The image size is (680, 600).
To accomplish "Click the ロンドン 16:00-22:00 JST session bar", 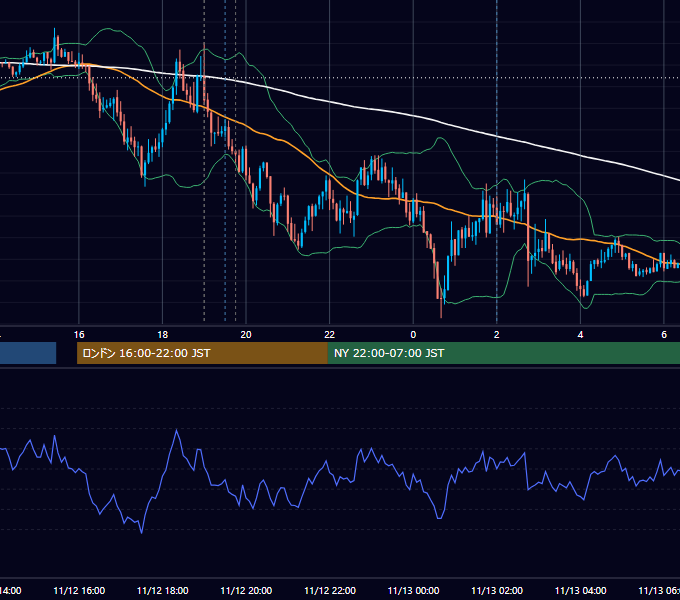I will click(x=202, y=353).
